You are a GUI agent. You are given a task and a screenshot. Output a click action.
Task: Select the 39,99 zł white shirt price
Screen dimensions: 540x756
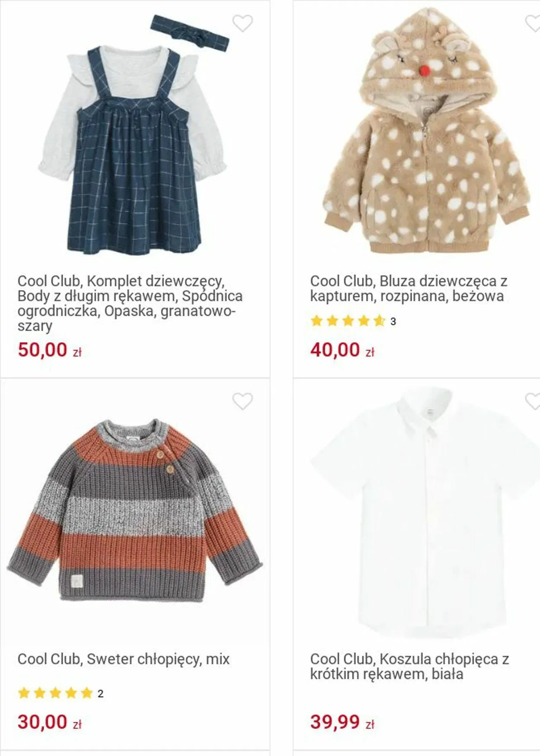pos(342,722)
